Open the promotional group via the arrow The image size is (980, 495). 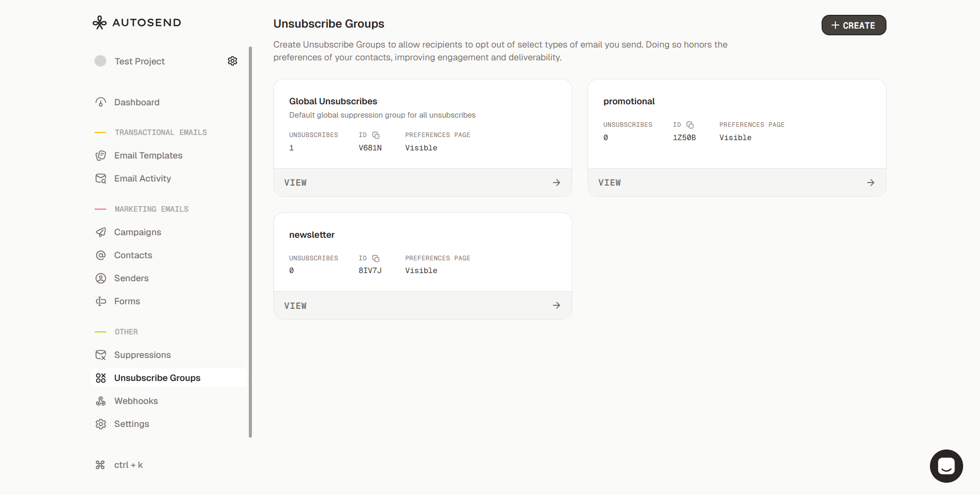pyautogui.click(x=871, y=182)
